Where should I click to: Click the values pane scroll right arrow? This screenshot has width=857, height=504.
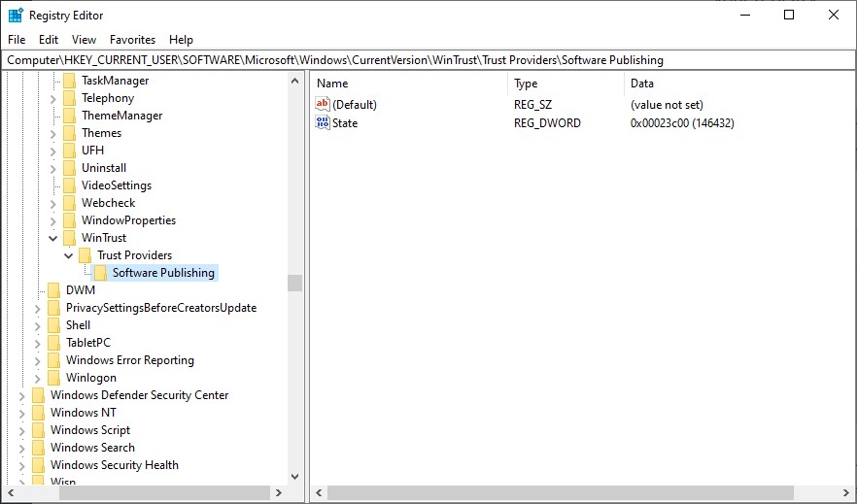click(846, 492)
